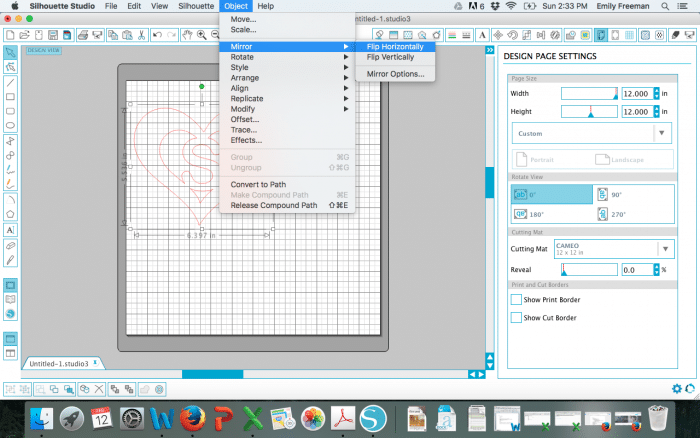Print using the printer toolbar icon
This screenshot has height=438, width=700.
[x=82, y=35]
